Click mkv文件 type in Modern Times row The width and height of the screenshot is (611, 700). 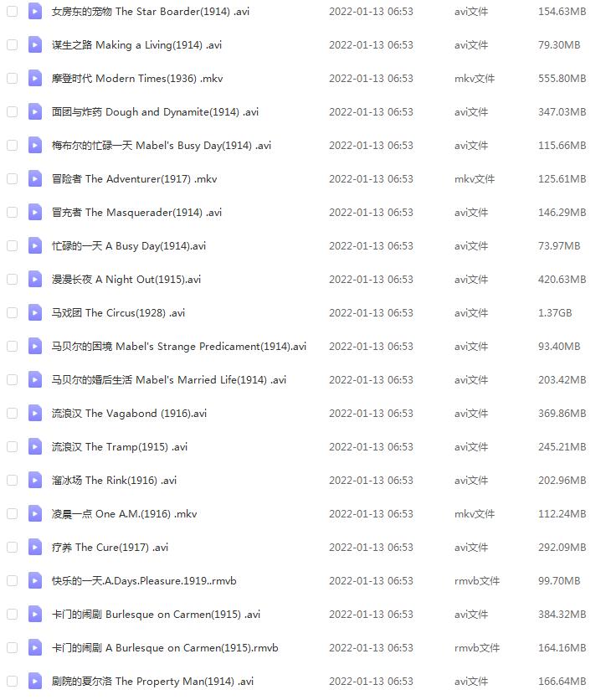point(475,79)
